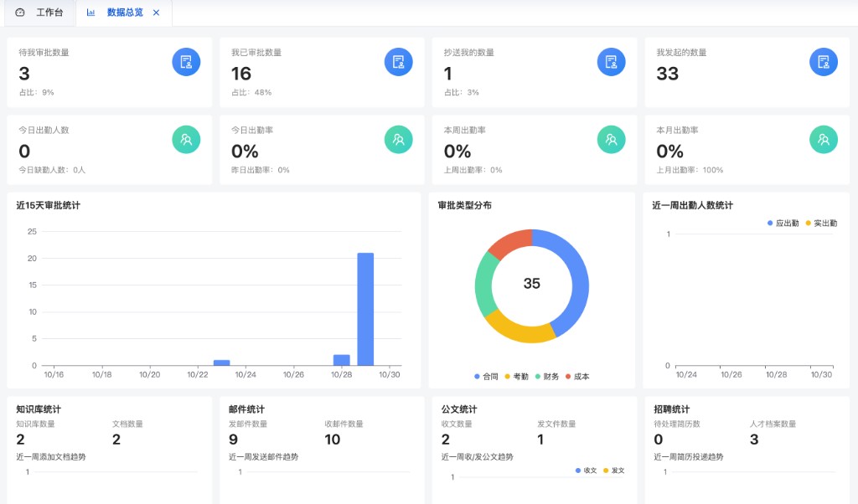This screenshot has height=504, width=858.
Task: Click the 近15天审批统计 chart title
Action: pyautogui.click(x=48, y=206)
